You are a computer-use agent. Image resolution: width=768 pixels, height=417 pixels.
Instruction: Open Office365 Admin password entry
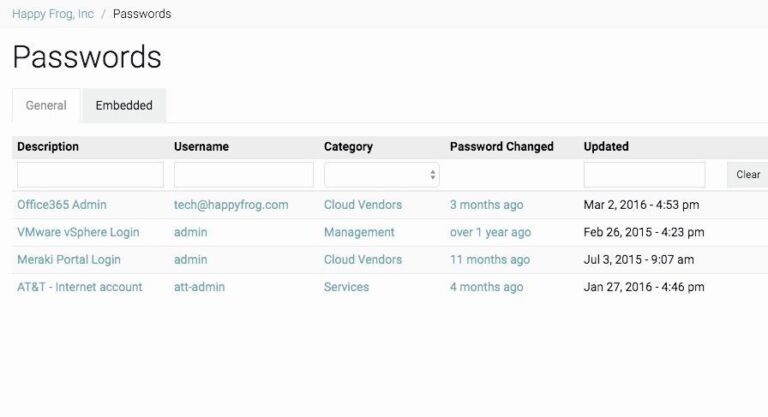point(62,205)
